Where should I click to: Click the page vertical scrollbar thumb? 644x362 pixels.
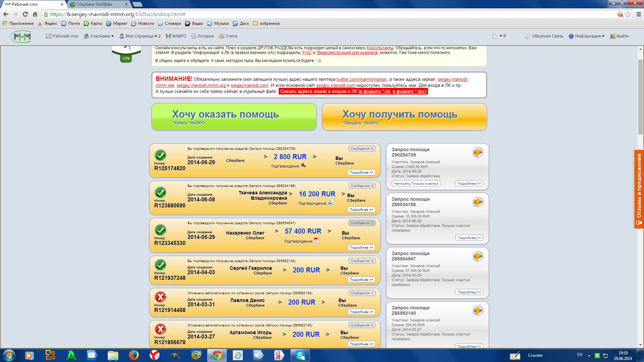click(x=640, y=97)
